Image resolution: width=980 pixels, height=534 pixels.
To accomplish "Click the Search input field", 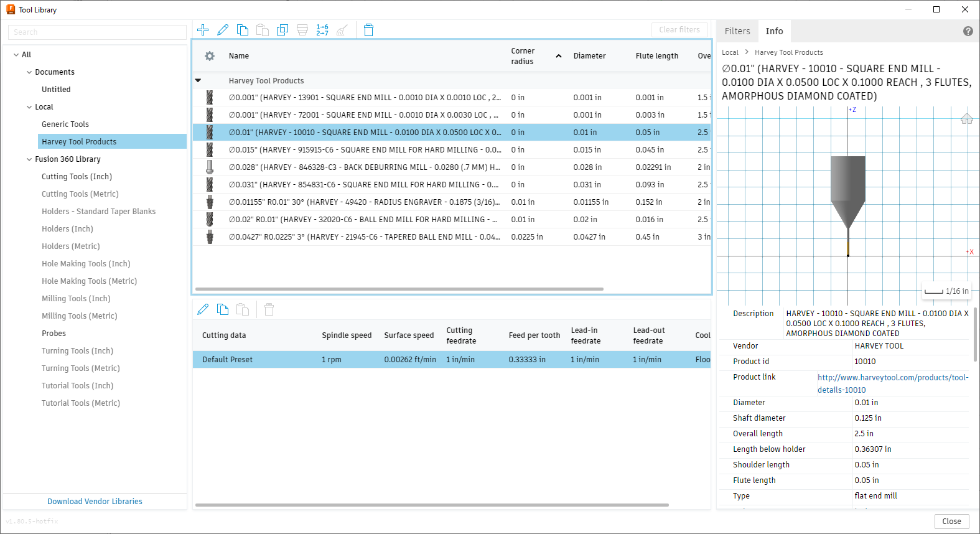I will coord(97,32).
